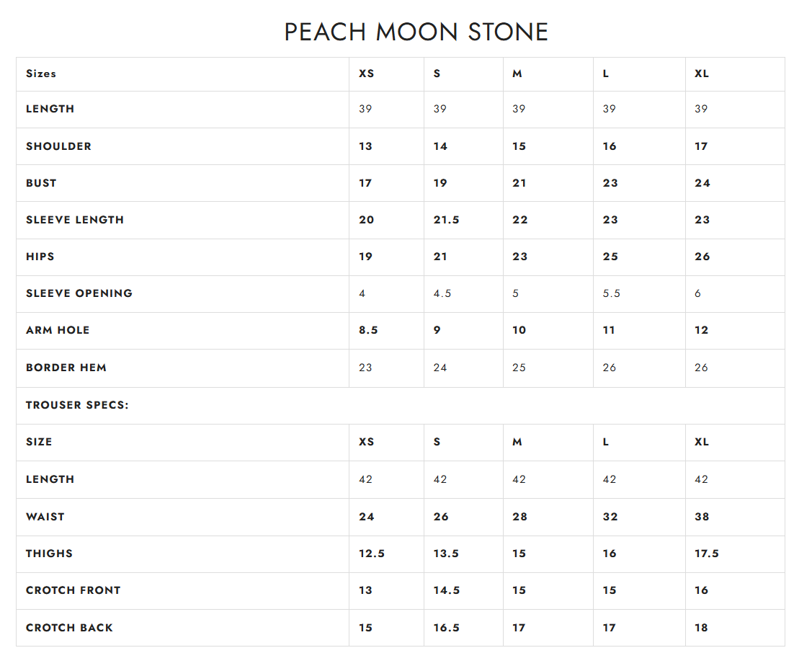Image resolution: width=812 pixels, height=653 pixels.
Task: Click the M header in trouser SIZE row
Action: click(517, 442)
